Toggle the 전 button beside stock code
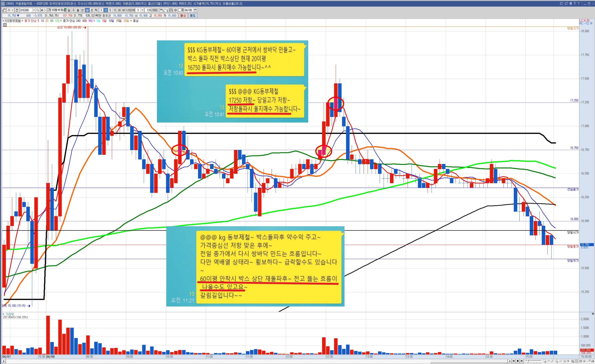Viewport: 595px width, 364px height. (17, 10)
